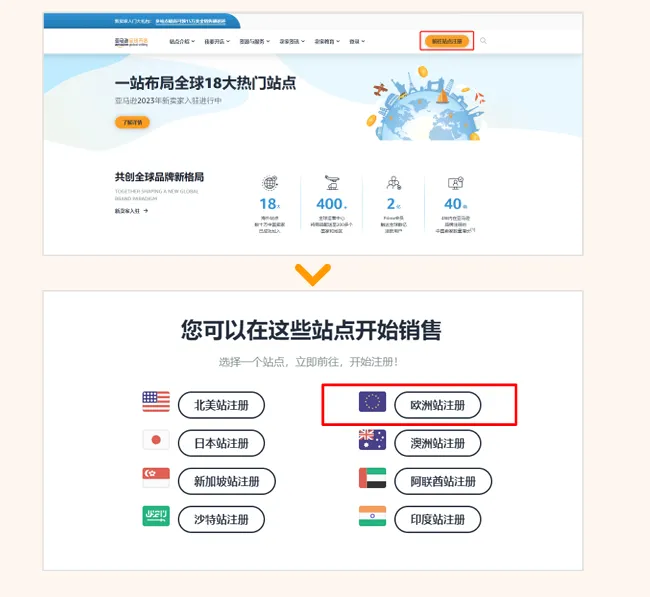Click the 沙特站注册 button
The image size is (650, 597).
221,519
